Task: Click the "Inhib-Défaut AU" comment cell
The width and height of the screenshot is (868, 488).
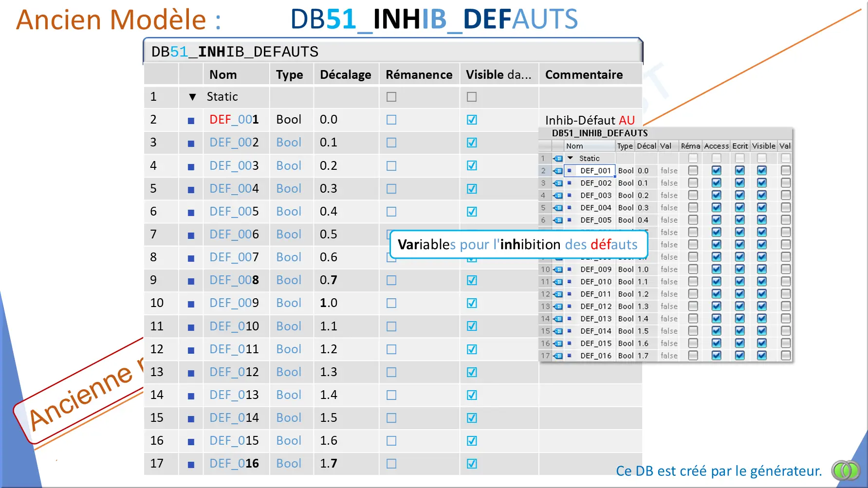Action: pos(590,120)
